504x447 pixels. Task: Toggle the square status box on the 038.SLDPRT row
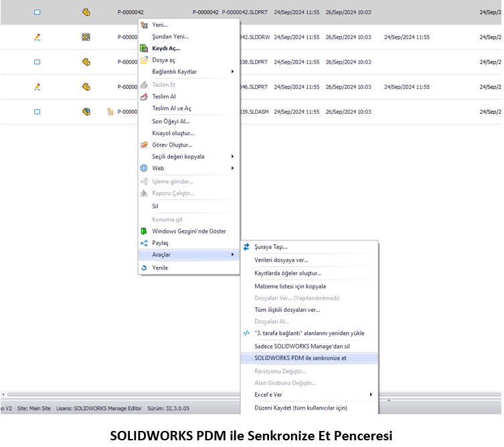[x=37, y=62]
